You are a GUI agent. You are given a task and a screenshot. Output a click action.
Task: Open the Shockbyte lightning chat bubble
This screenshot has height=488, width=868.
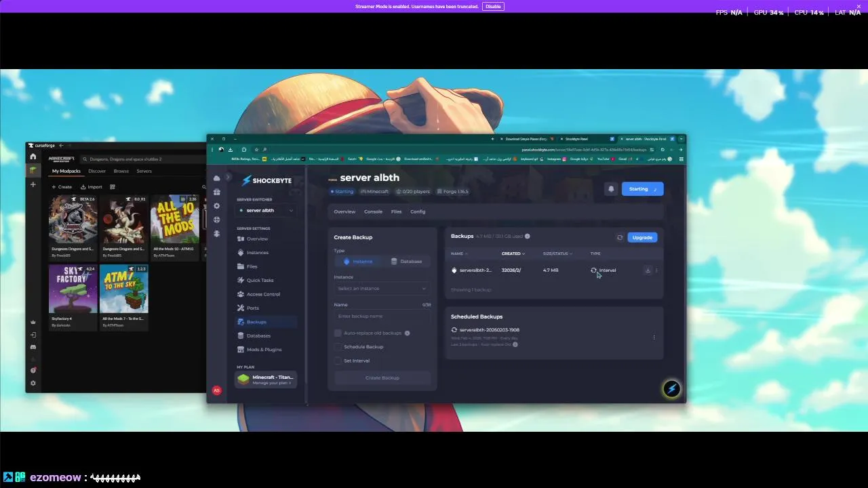(x=671, y=389)
